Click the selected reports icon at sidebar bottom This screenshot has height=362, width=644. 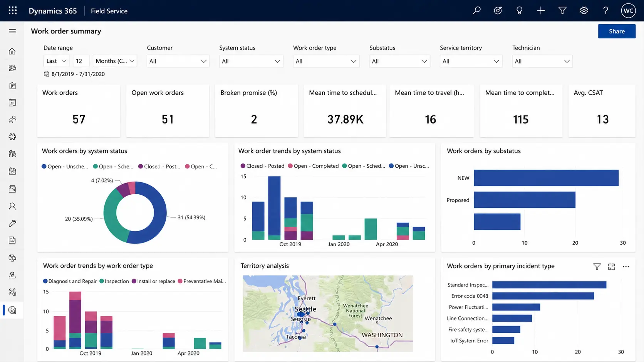12,310
